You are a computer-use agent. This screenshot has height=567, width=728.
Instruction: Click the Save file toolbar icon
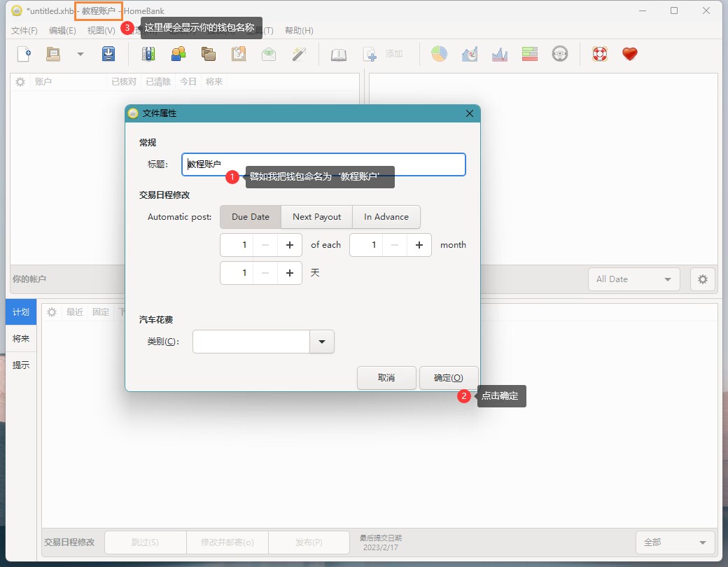[108, 54]
